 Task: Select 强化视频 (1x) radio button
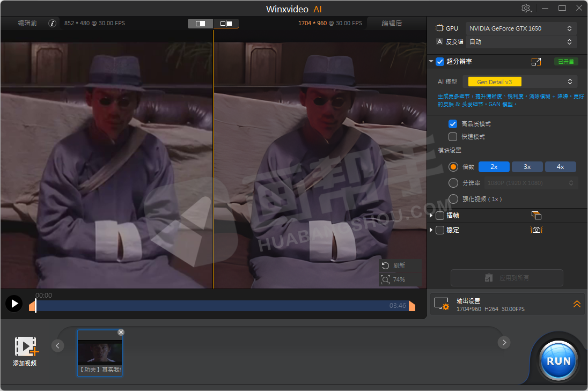coord(453,199)
